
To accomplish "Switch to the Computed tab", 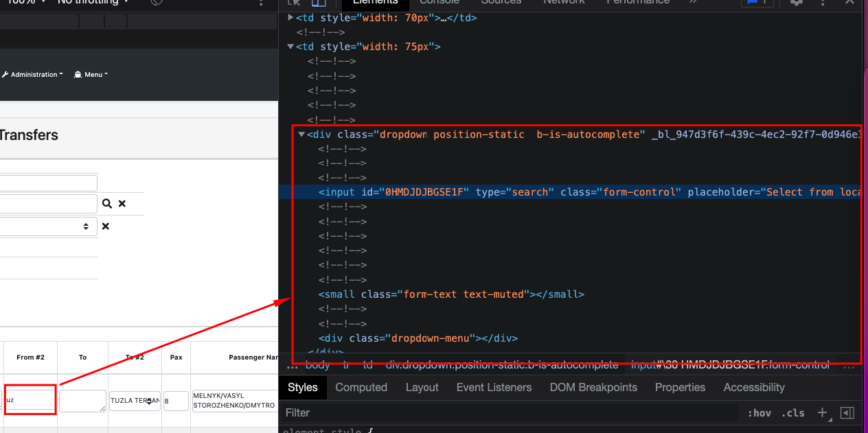I will coord(361,388).
